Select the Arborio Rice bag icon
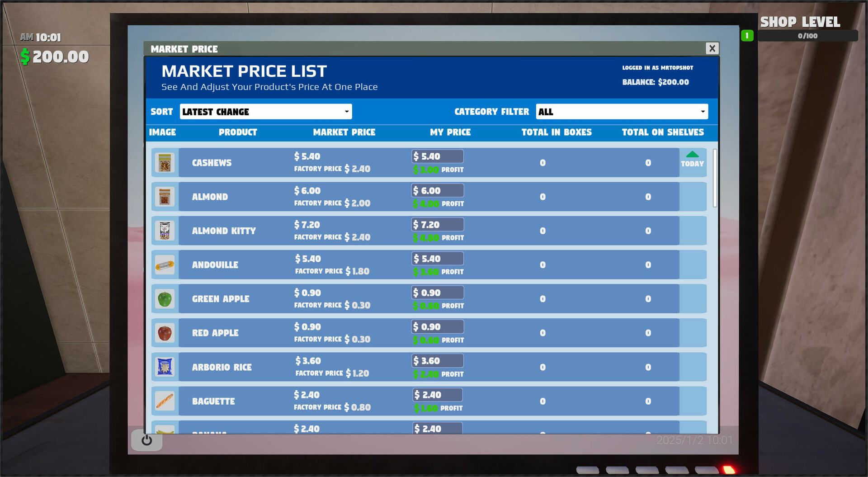The width and height of the screenshot is (868, 477). [x=165, y=367]
